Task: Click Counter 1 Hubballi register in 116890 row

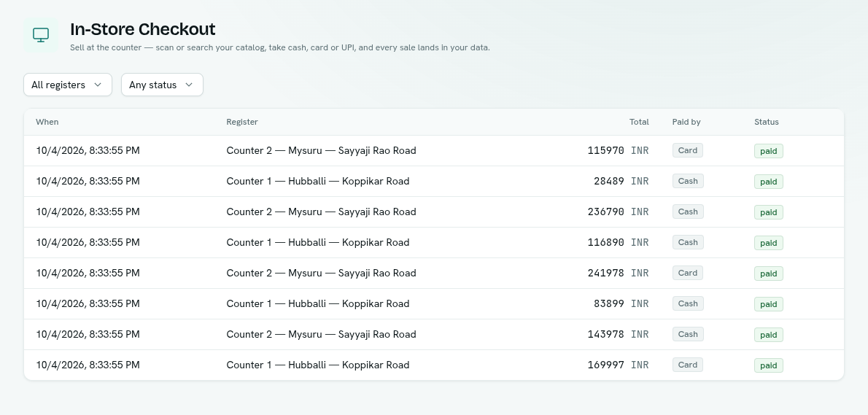Action: click(318, 242)
